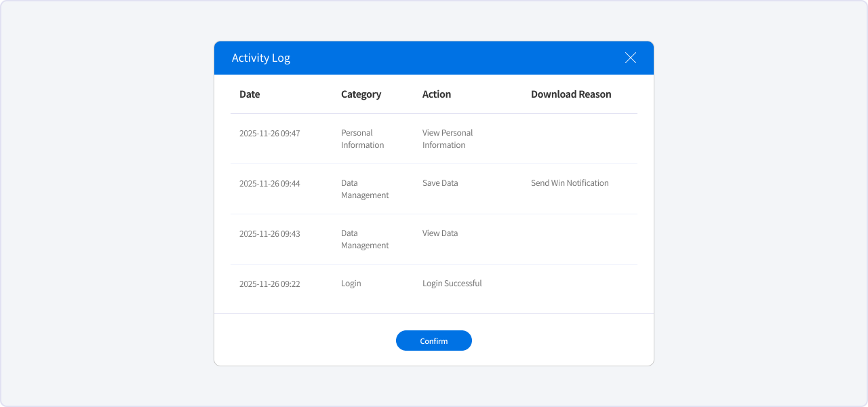Select the 2025-11-26 09:22 date entry
Image resolution: width=868 pixels, height=407 pixels.
click(269, 284)
